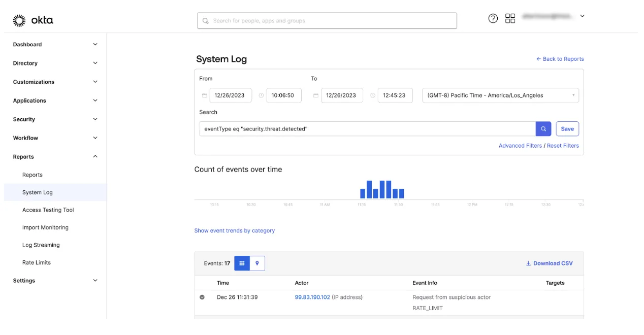Open the account menu chevron at top right
The width and height of the screenshot is (644, 335).
(582, 16)
